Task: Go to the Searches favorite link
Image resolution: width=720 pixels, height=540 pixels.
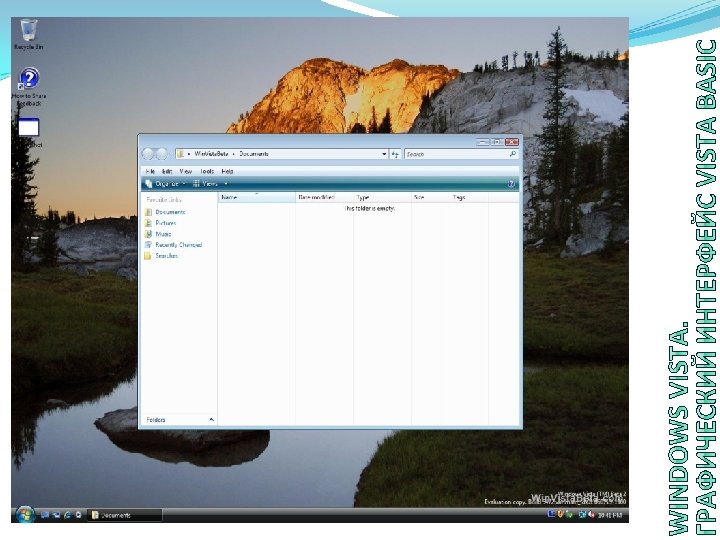Action: (x=166, y=256)
